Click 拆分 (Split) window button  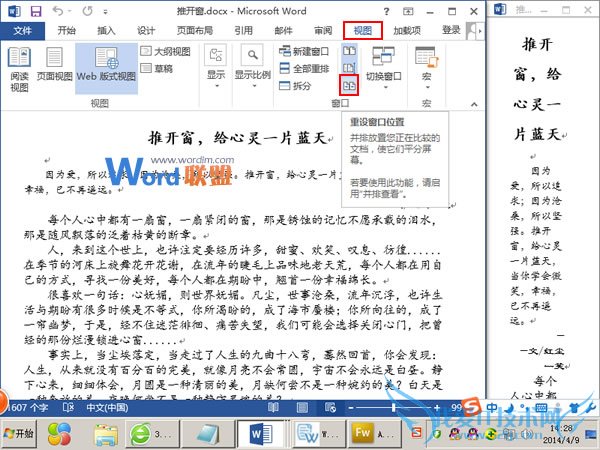(295, 86)
